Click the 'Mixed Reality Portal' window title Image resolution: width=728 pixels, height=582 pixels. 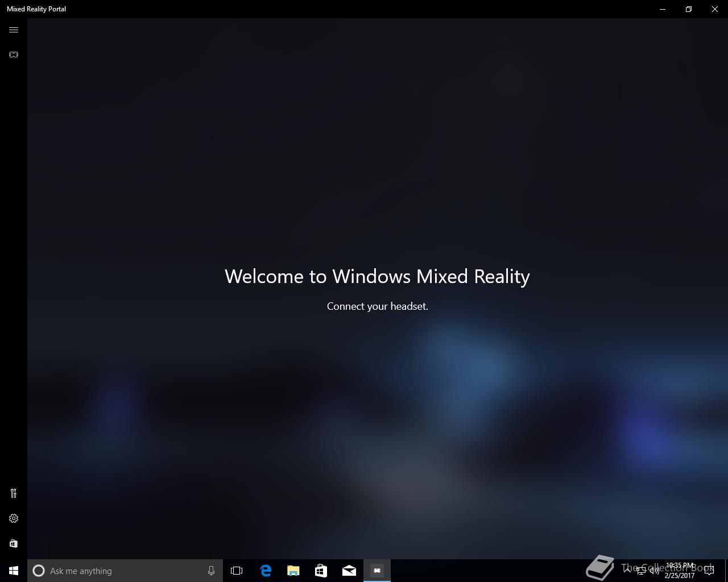(x=36, y=9)
